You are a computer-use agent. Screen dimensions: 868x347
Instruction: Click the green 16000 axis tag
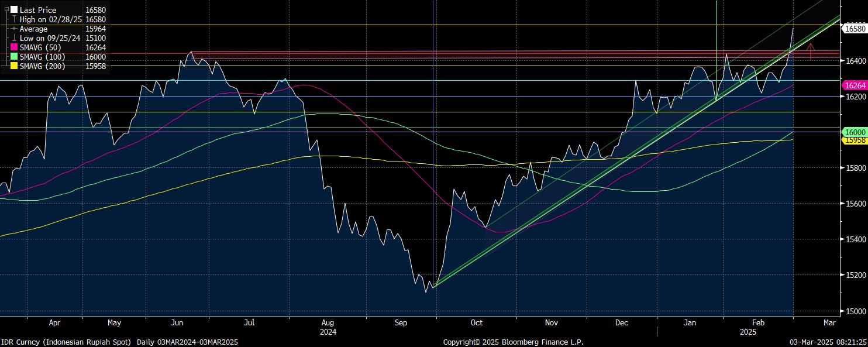click(x=853, y=132)
